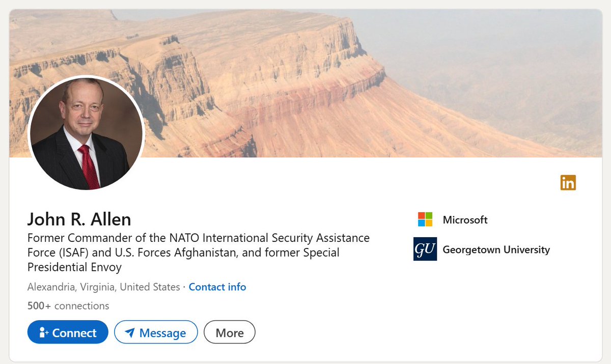This screenshot has width=611, height=364.
Task: Click the gold LinkedIn premium badge icon
Action: point(568,183)
